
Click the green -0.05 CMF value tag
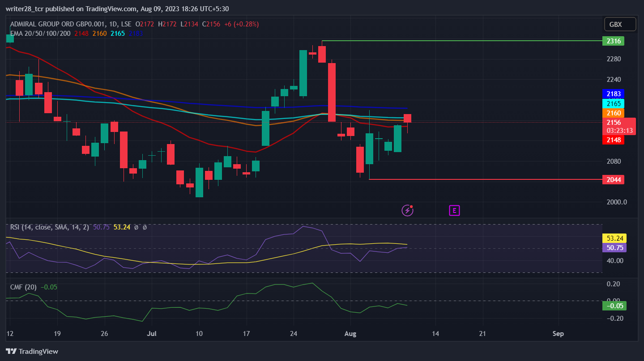(614, 306)
